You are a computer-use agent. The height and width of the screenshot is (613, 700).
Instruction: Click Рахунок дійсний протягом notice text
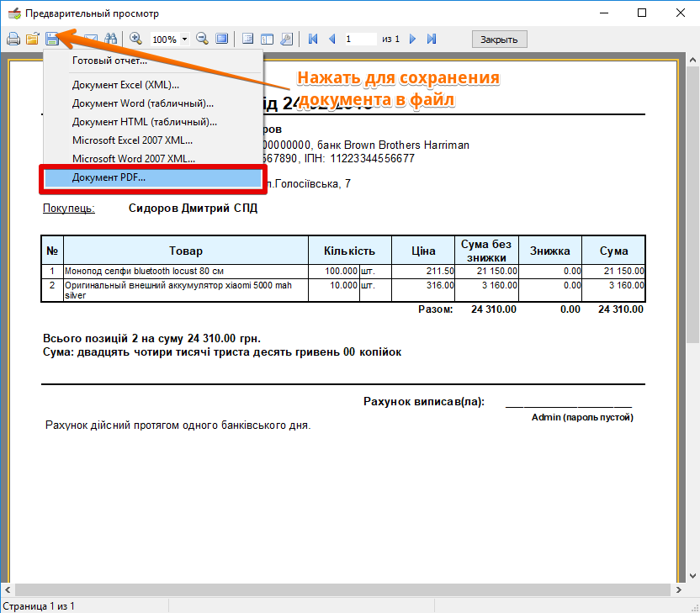click(x=178, y=425)
